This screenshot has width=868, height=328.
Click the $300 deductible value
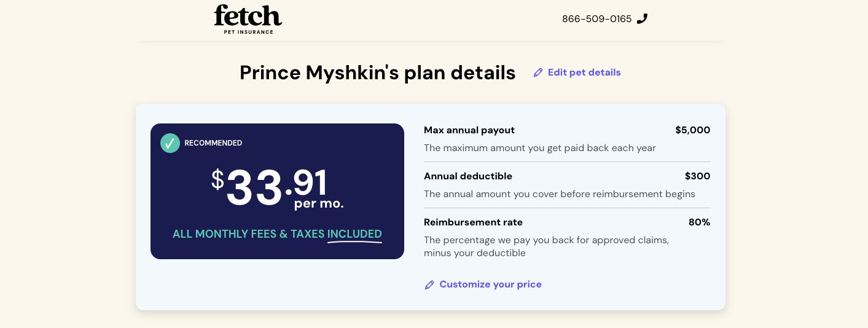[x=697, y=176]
